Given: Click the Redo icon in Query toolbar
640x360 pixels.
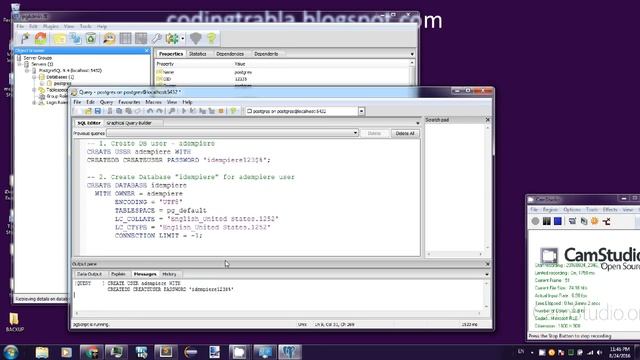Looking at the screenshot, I should tap(160, 111).
